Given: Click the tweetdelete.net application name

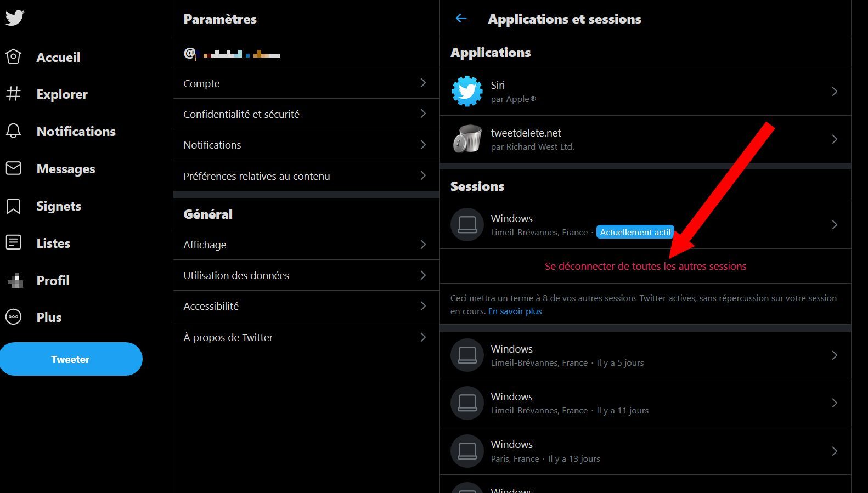Looking at the screenshot, I should pos(526,133).
